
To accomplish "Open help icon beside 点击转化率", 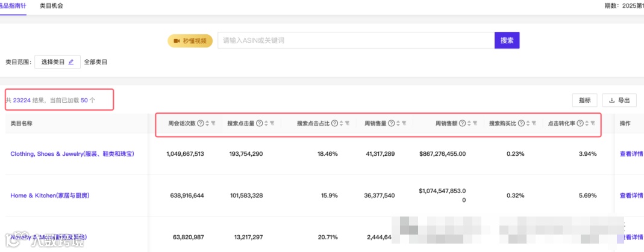I will [x=580, y=123].
